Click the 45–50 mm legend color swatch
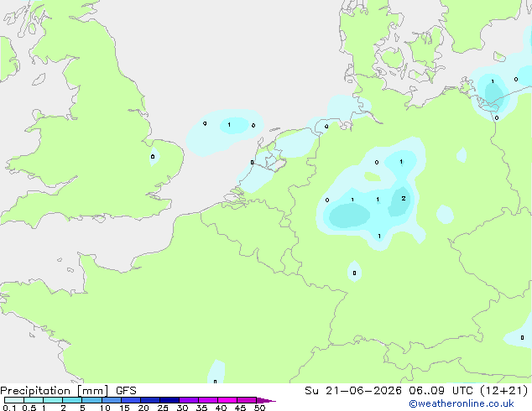This screenshot has width=532, height=411. coord(247,400)
